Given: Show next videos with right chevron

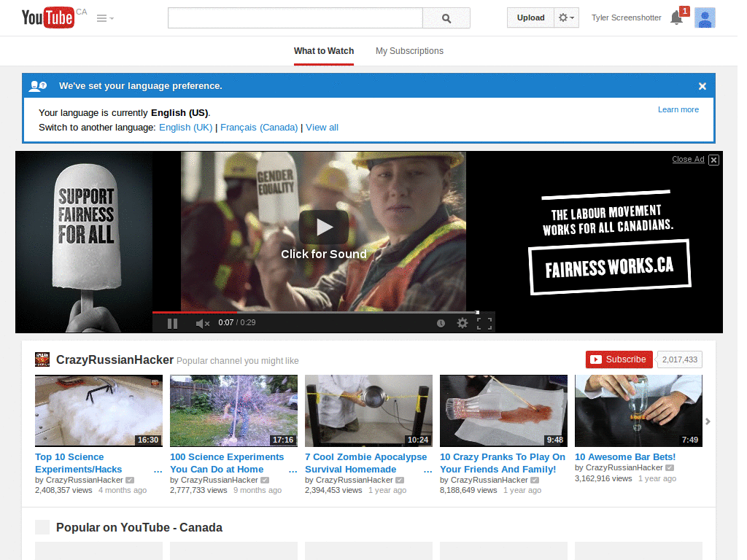Looking at the screenshot, I should click(x=708, y=421).
